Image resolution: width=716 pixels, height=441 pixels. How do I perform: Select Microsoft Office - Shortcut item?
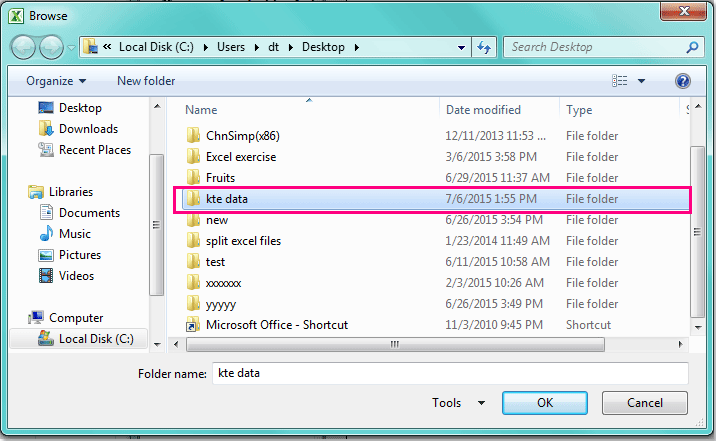(x=276, y=325)
